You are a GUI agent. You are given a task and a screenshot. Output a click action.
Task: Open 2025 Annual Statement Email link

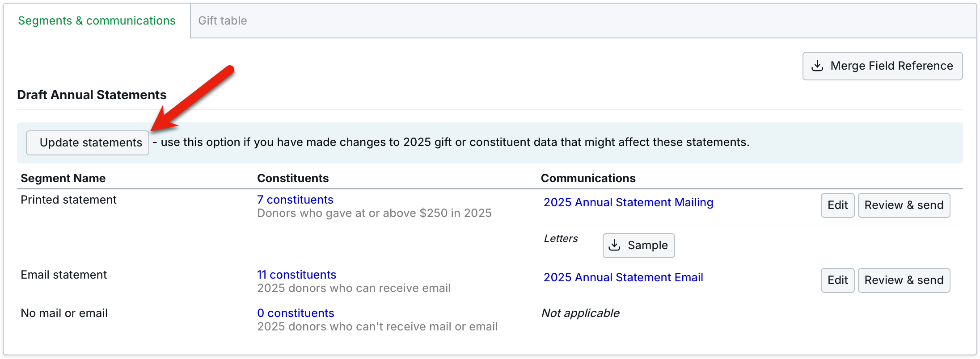point(623,277)
